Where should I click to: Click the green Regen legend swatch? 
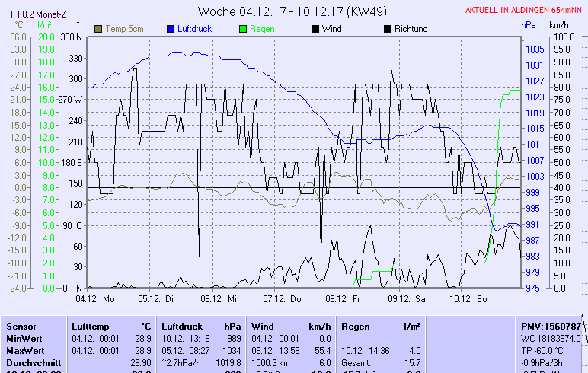pyautogui.click(x=244, y=29)
